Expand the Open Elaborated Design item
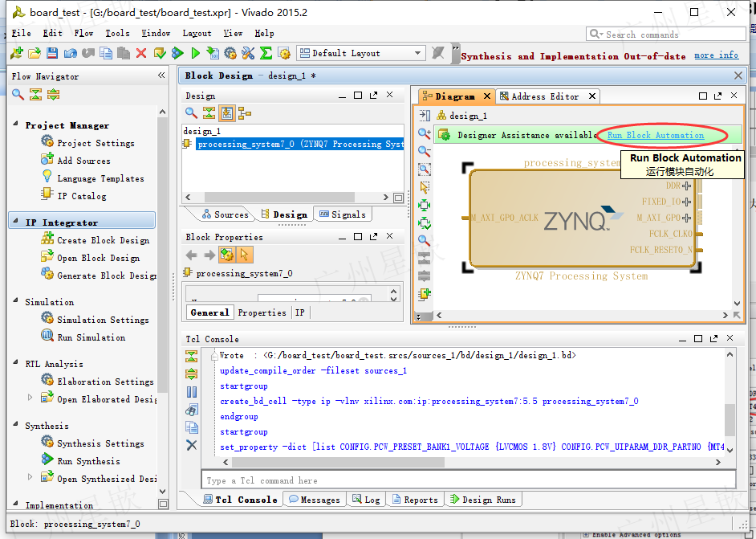The height and width of the screenshot is (539, 756). click(x=30, y=398)
